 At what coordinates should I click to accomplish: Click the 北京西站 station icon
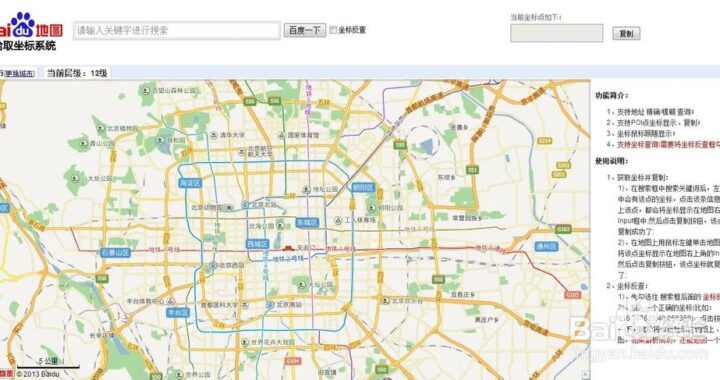pyautogui.click(x=213, y=265)
